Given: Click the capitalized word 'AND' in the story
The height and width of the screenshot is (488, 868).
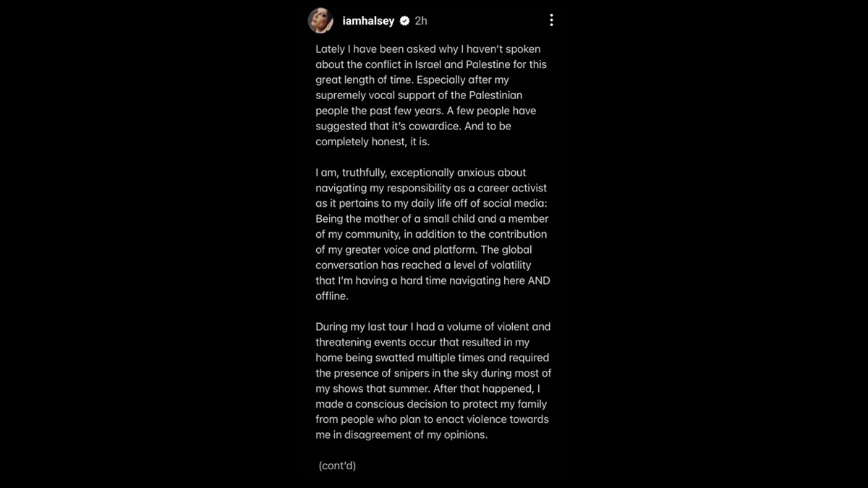Looking at the screenshot, I should [x=538, y=281].
